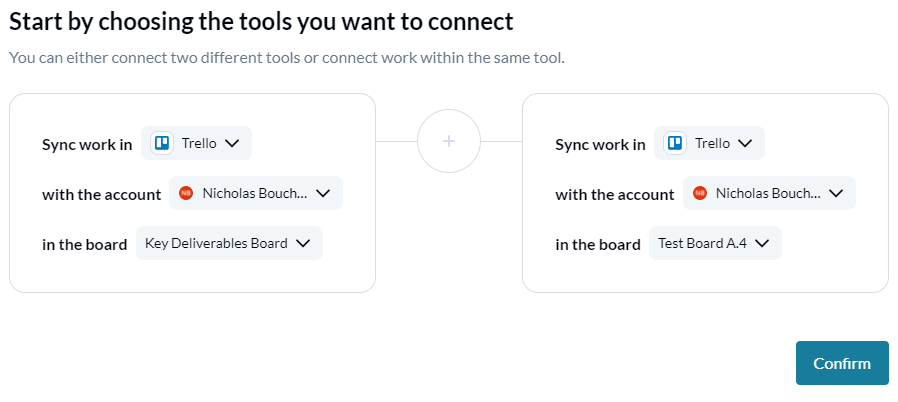898x402 pixels.
Task: Click the Nicholas Bouch avatar in right card
Action: point(699,194)
